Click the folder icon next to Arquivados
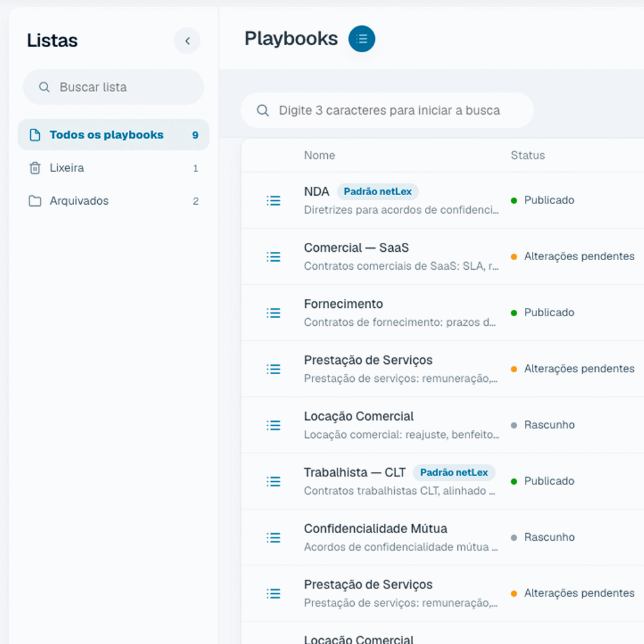Viewport: 644px width, 644px height. [35, 201]
